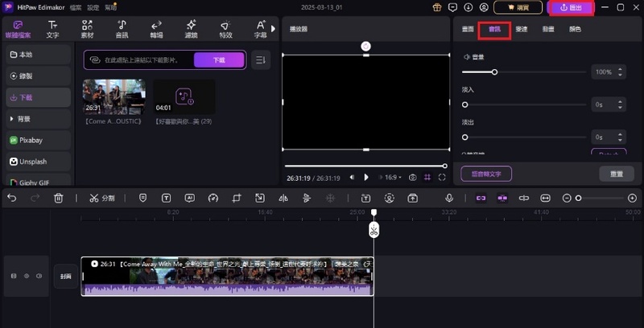The height and width of the screenshot is (328, 644).
Task: Mute the video track with the speaker icon
Action: (39, 276)
